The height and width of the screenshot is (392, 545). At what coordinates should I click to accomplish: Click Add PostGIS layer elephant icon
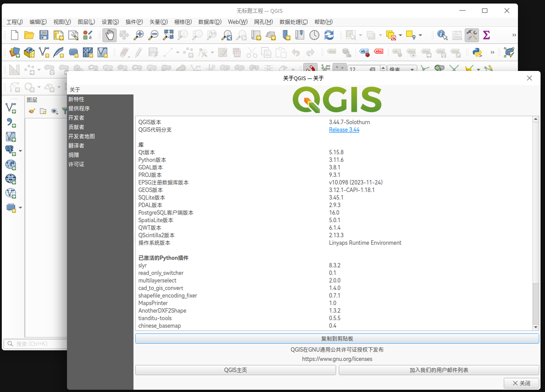click(x=10, y=151)
